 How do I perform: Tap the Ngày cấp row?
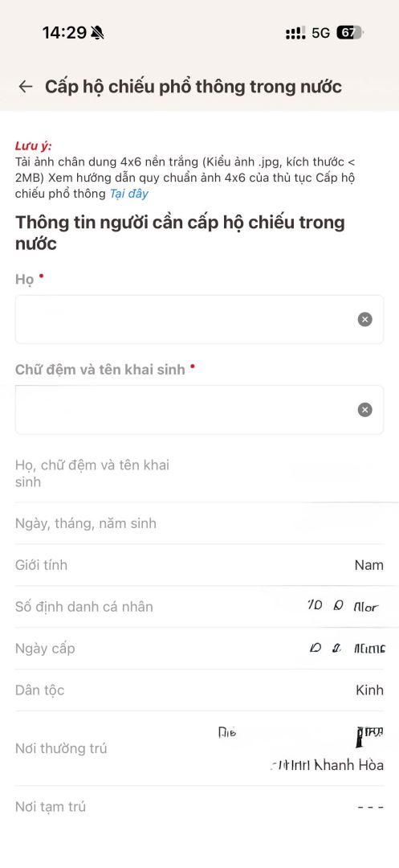(199, 649)
